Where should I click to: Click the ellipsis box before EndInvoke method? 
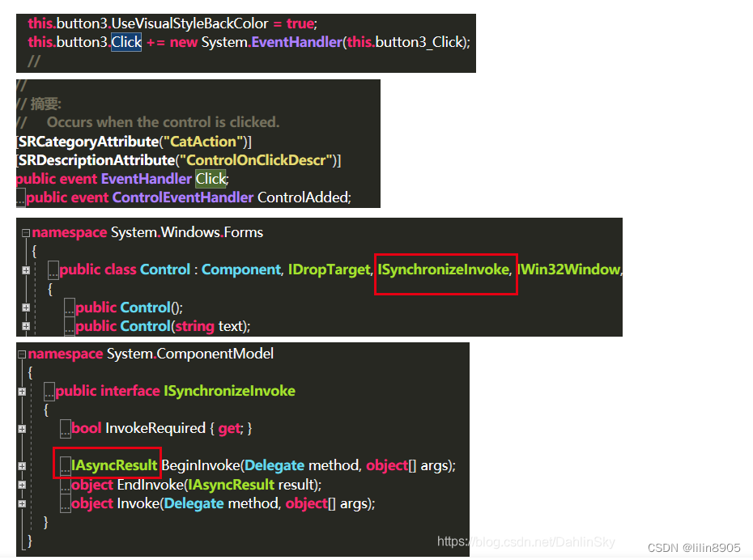[x=64, y=484]
